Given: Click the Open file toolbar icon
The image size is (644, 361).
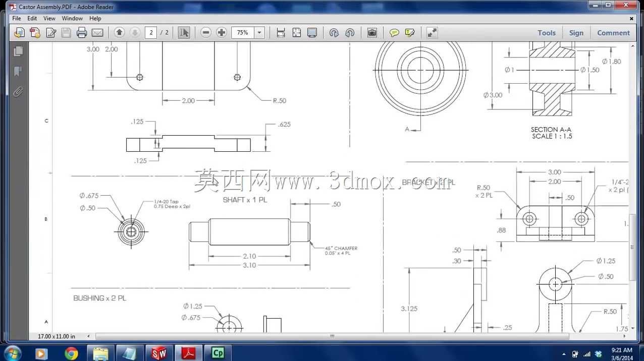Looking at the screenshot, I should pyautogui.click(x=19, y=33).
